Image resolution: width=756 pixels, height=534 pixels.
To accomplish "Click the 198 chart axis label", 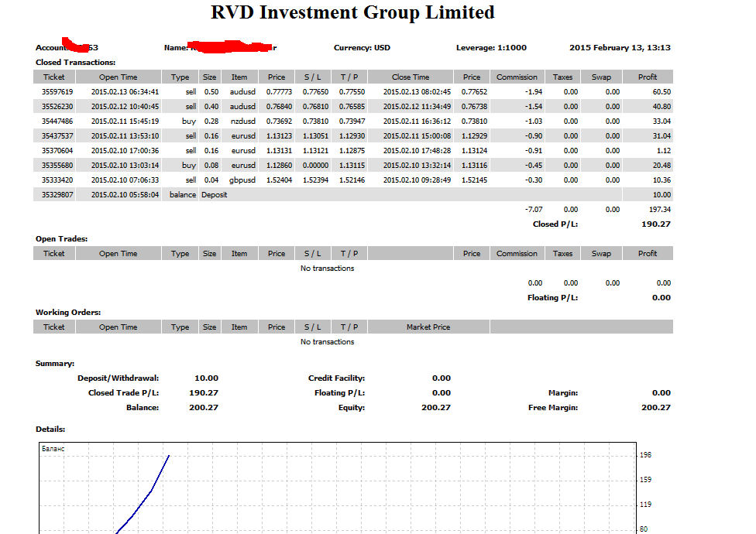I will [x=645, y=454].
